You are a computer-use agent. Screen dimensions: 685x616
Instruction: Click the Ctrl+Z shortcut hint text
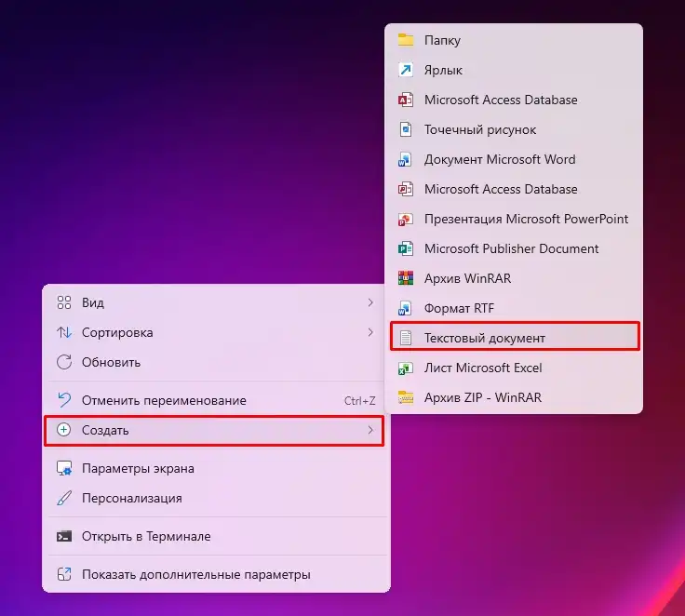click(x=359, y=401)
